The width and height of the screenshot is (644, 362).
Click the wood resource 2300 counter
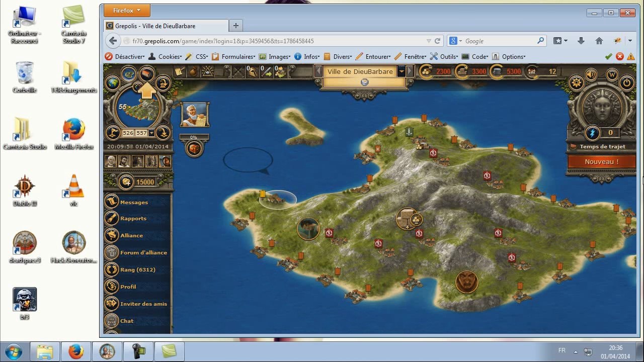click(436, 71)
